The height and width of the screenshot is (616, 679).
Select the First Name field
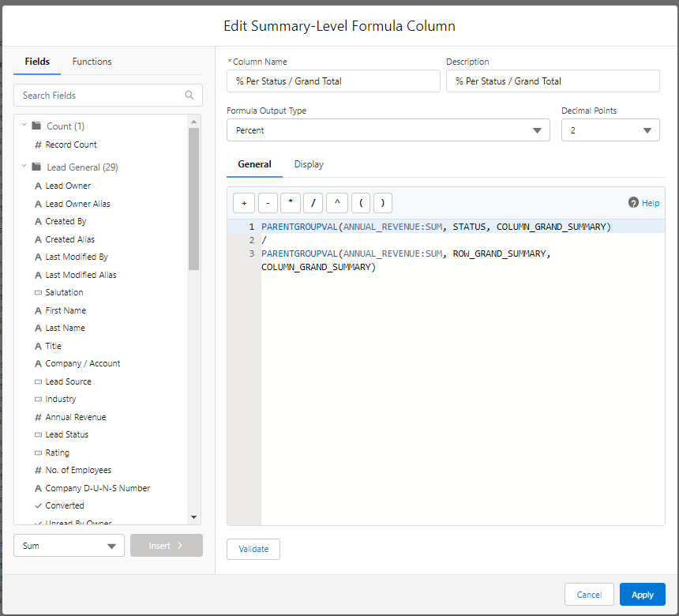point(66,310)
